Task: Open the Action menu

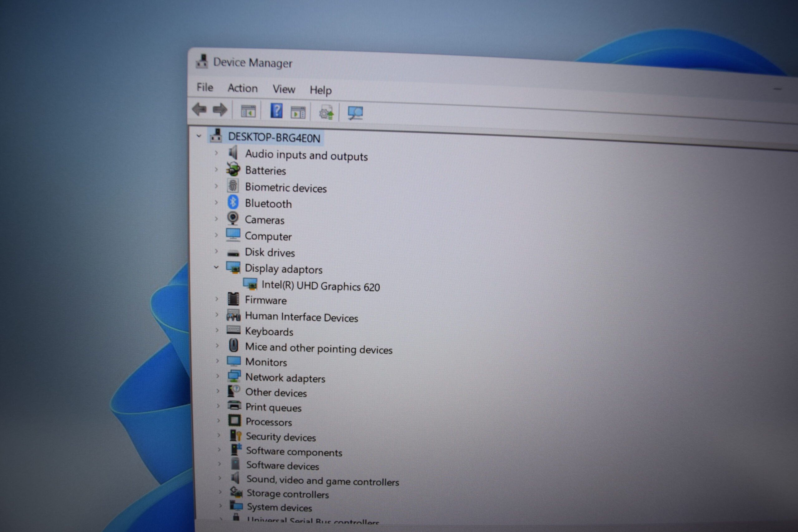Action: point(243,88)
